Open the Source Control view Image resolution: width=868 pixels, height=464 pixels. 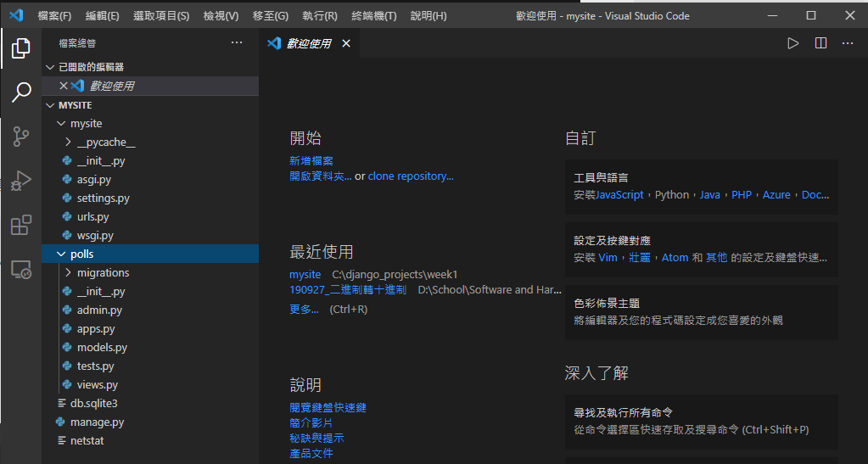pyautogui.click(x=21, y=137)
